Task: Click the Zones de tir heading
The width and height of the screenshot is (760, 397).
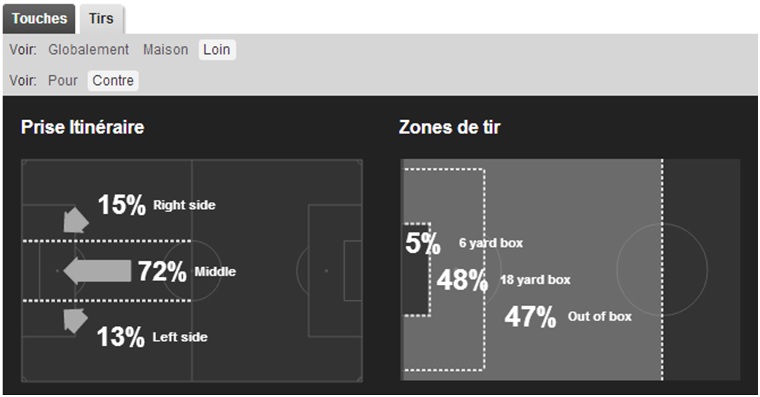Action: coord(449,127)
